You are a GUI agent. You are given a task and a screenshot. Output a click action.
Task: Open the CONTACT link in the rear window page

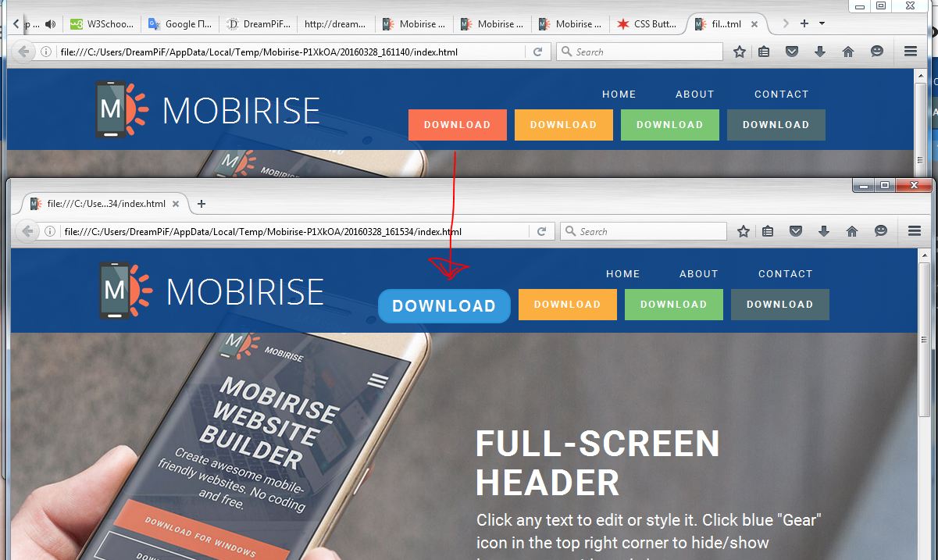[782, 95]
